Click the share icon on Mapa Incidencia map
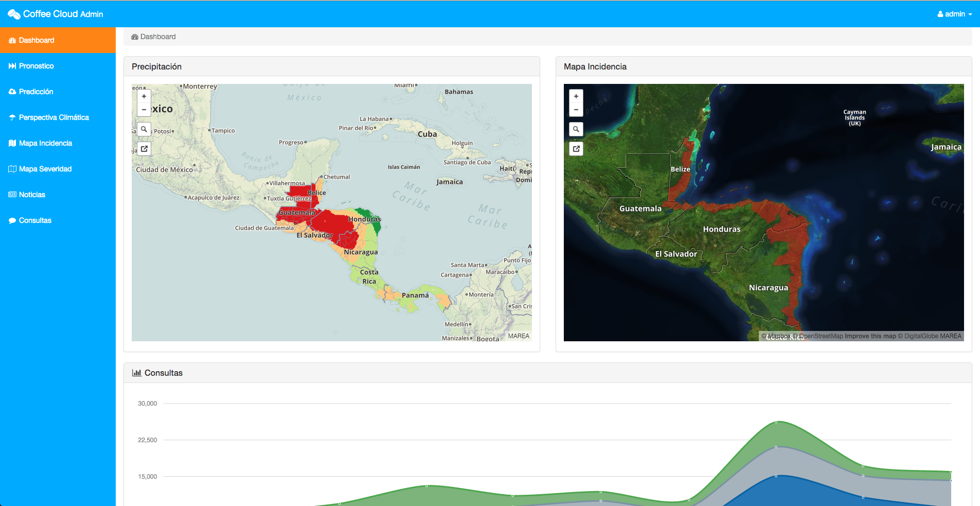The image size is (980, 506). [x=576, y=149]
